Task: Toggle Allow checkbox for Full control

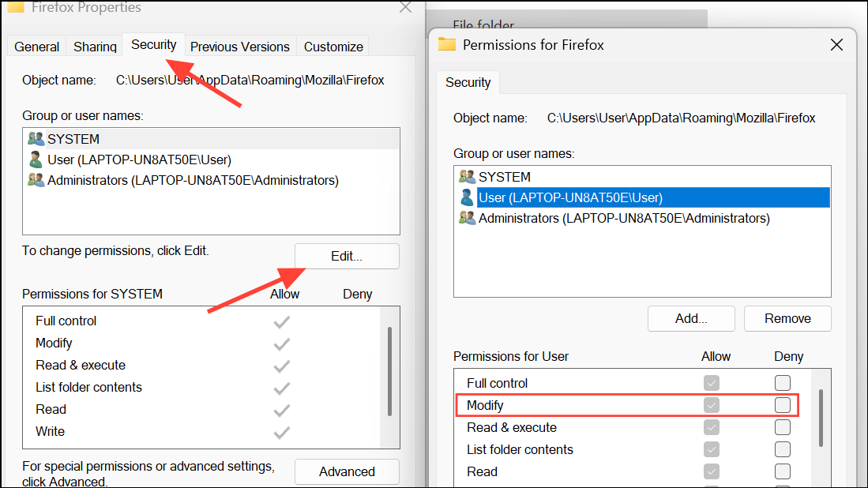Action: click(x=712, y=383)
